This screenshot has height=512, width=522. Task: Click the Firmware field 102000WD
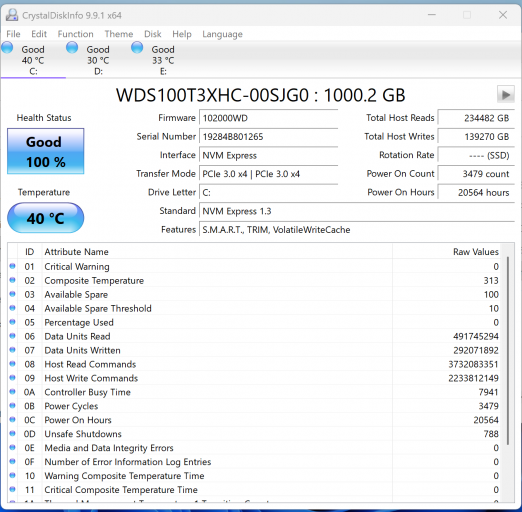[269, 118]
